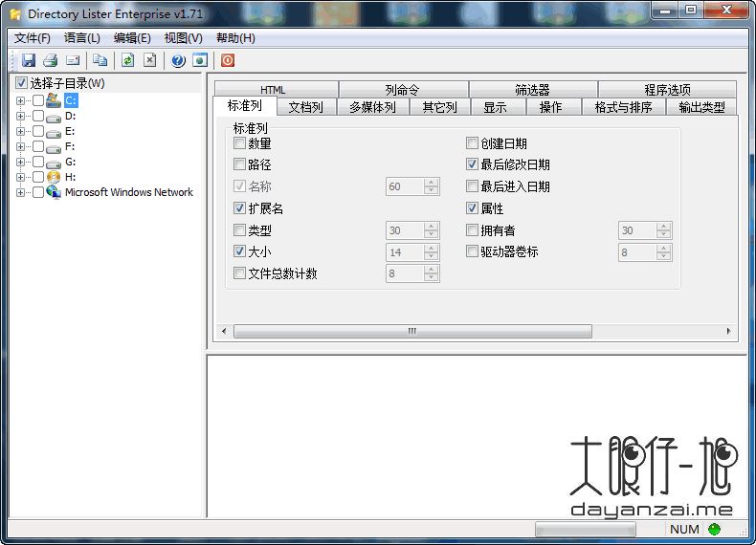Viewport: 756px width, 545px height.
Task: Open the 帮助(H) menu
Action: (235, 38)
